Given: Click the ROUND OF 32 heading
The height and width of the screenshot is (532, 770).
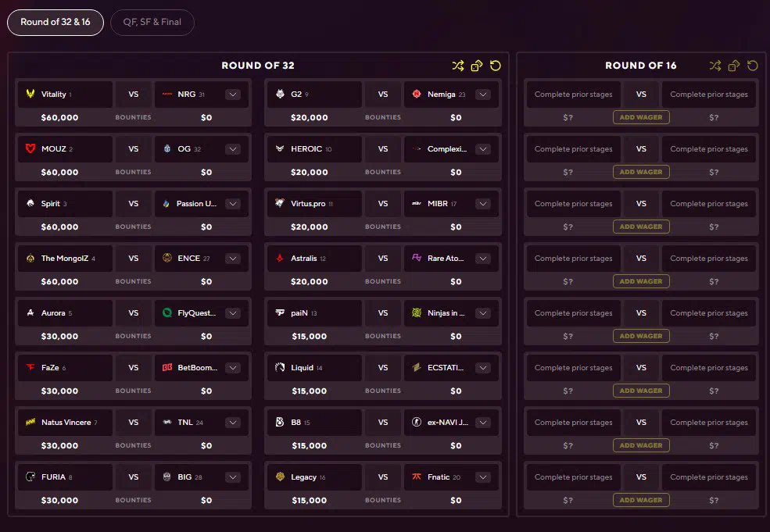Looking at the screenshot, I should click(258, 66).
